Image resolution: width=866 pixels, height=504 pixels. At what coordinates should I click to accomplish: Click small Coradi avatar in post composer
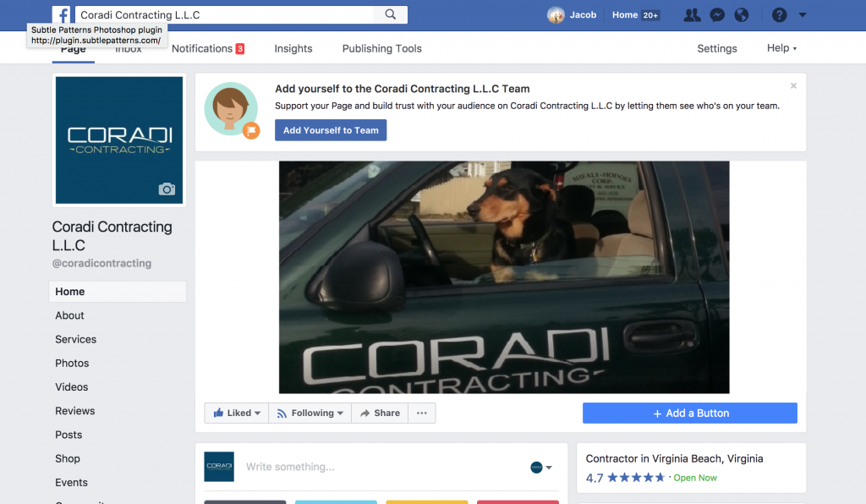tap(219, 467)
